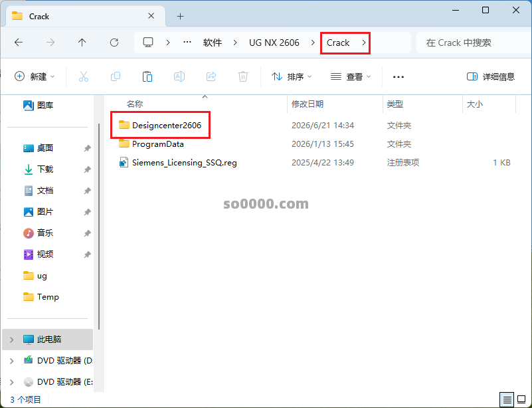This screenshot has height=408, width=532.
Task: Refresh the current folder view
Action: coord(114,43)
